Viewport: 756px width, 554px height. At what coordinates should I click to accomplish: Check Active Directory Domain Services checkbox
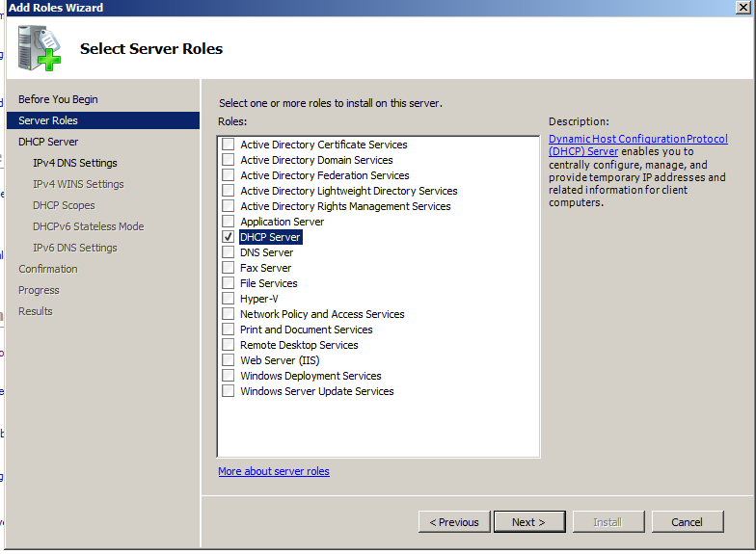tap(228, 160)
